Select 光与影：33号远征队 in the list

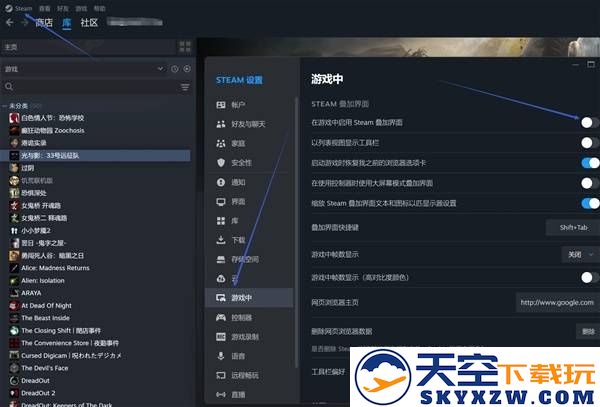(96, 155)
